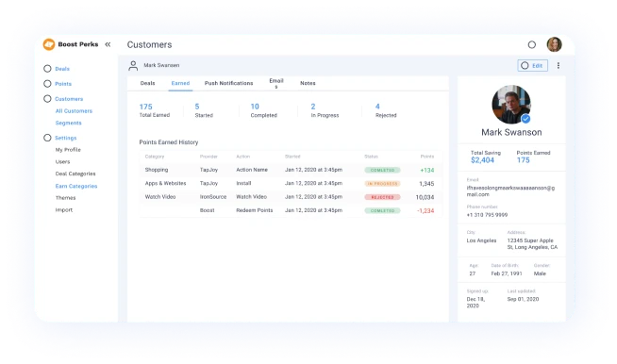
Task: Click the +134 points value
Action: 427,171
